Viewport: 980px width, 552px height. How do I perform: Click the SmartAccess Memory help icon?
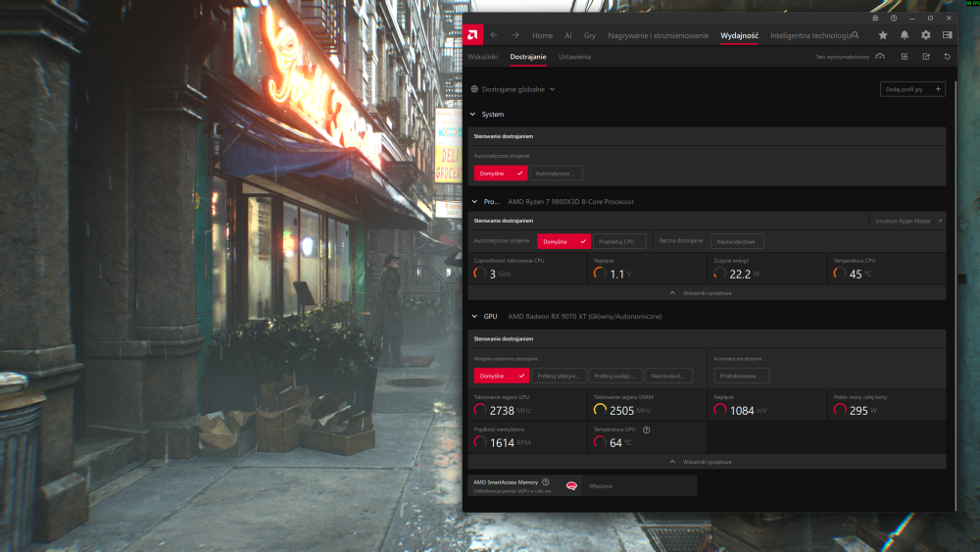click(546, 482)
